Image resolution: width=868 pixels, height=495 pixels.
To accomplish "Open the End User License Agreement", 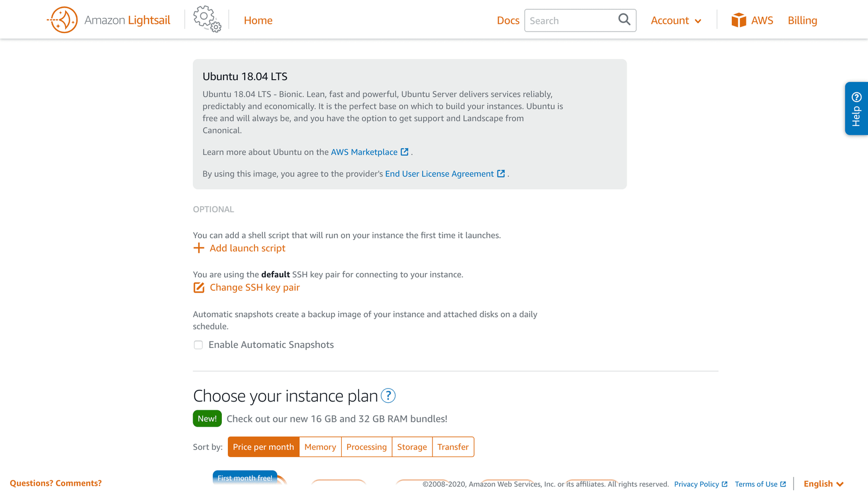I will (x=439, y=174).
